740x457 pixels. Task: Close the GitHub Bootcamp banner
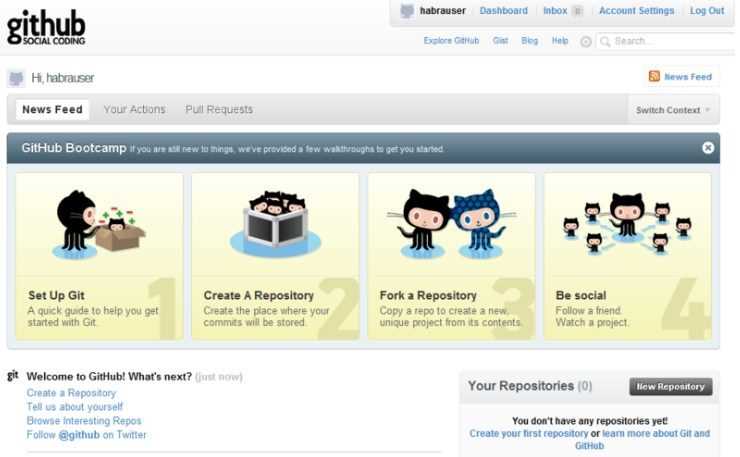[x=707, y=148]
